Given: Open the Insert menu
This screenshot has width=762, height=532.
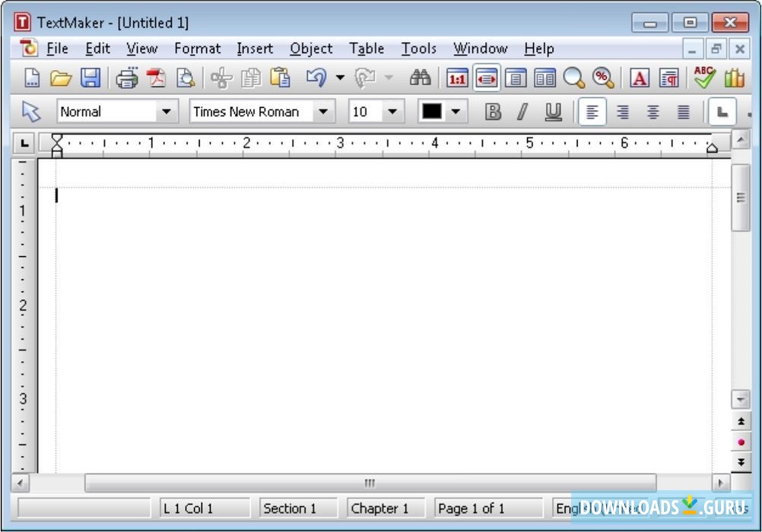Looking at the screenshot, I should [255, 49].
